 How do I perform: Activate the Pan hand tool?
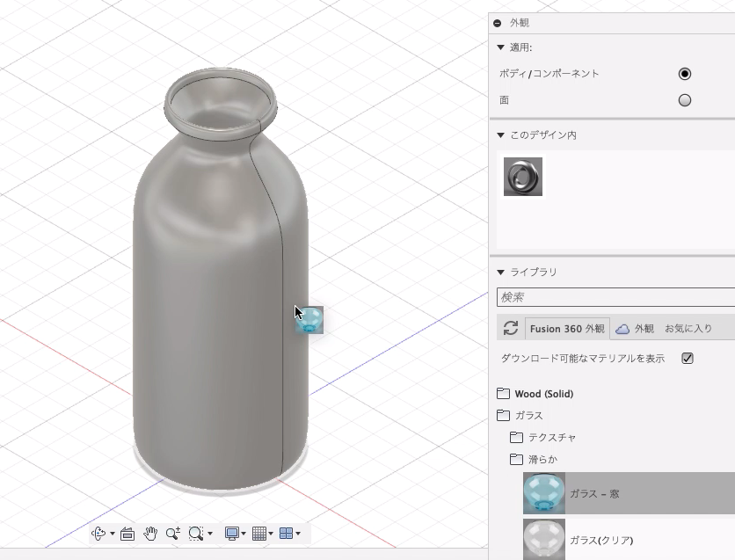150,534
